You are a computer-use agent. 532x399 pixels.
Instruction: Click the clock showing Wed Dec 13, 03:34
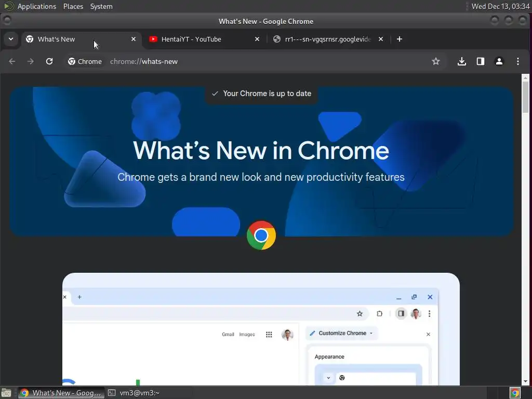[500, 6]
